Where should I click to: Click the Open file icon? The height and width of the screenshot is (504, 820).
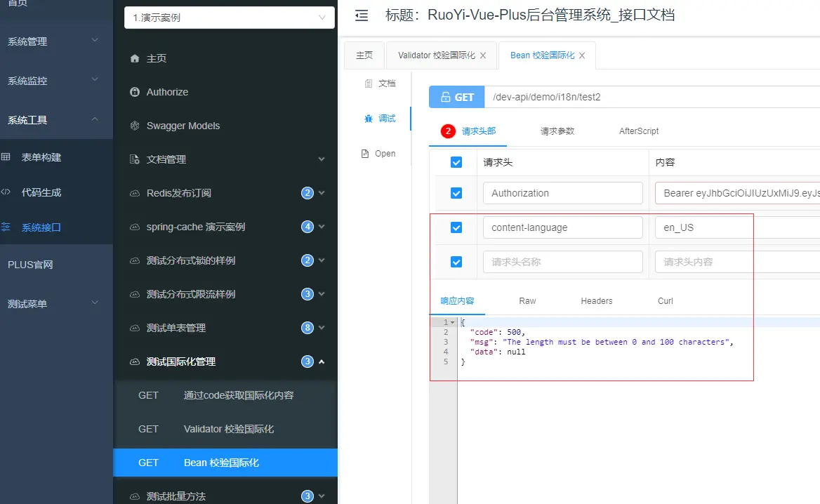[365, 154]
